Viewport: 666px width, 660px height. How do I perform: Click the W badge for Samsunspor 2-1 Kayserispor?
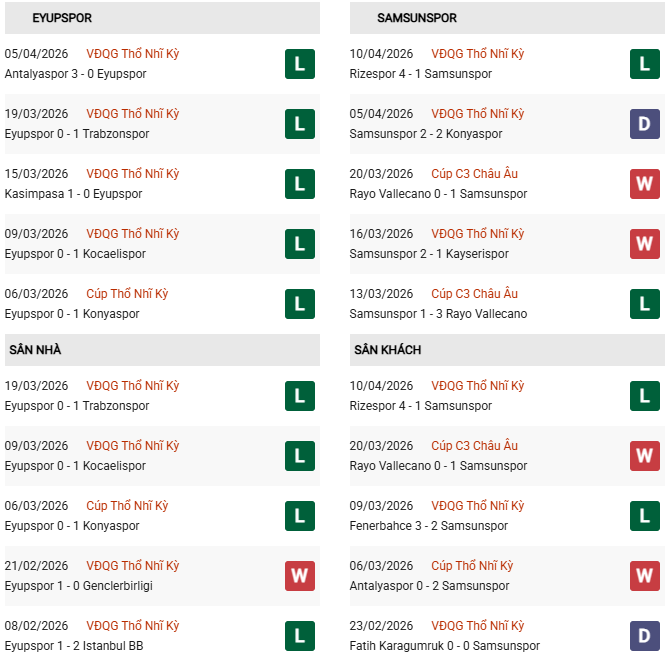click(x=644, y=244)
